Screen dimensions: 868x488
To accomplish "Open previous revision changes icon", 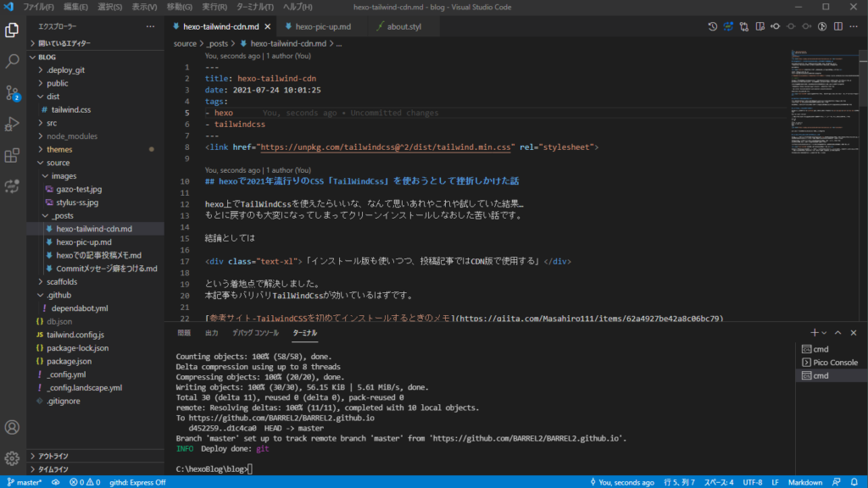I will pos(776,26).
